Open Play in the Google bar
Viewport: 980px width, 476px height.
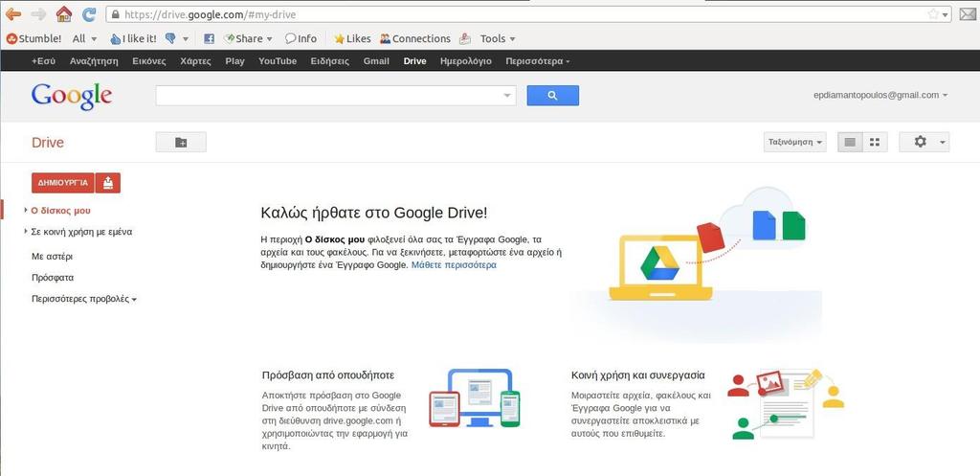tap(235, 61)
